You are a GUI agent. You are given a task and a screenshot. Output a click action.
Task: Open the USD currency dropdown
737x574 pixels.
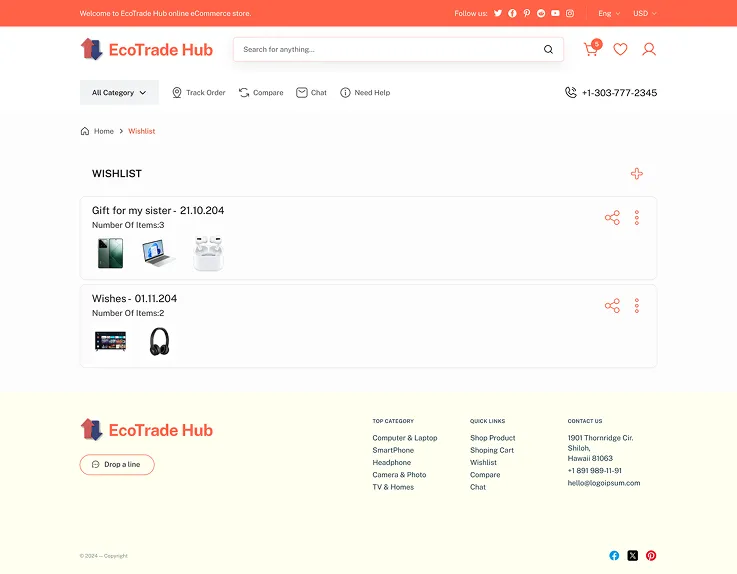coord(645,13)
